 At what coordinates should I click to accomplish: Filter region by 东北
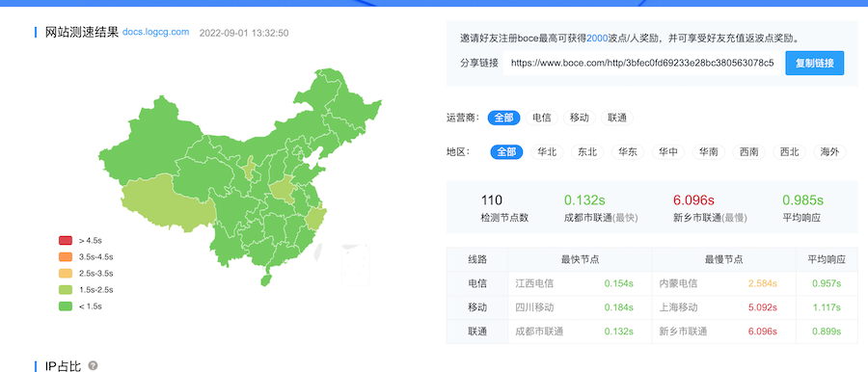point(587,152)
